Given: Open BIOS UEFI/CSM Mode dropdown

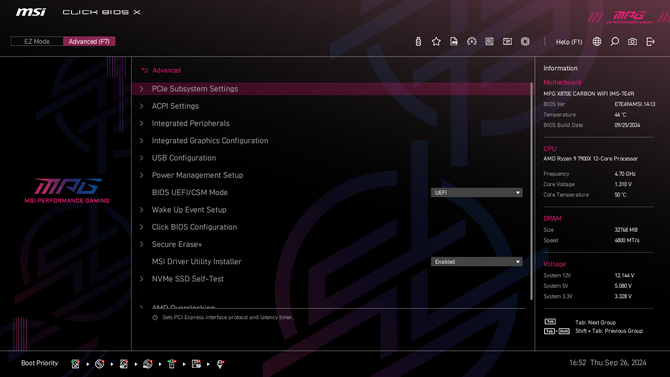Looking at the screenshot, I should 476,193.
